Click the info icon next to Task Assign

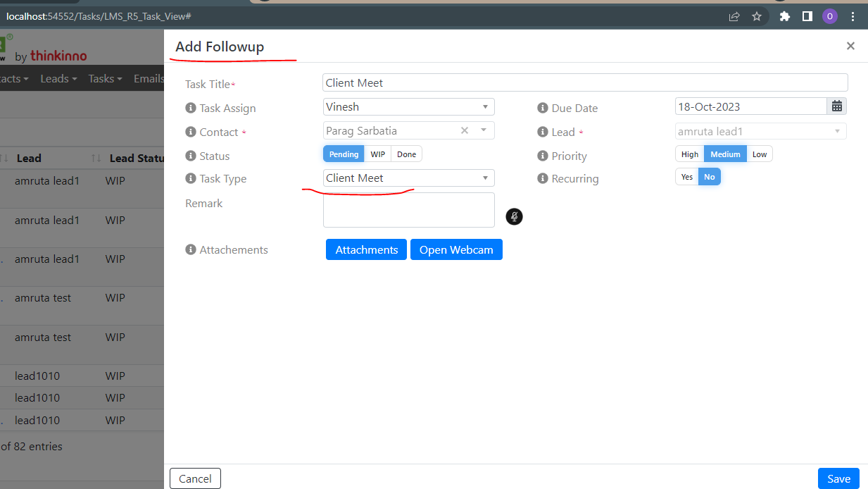point(190,108)
